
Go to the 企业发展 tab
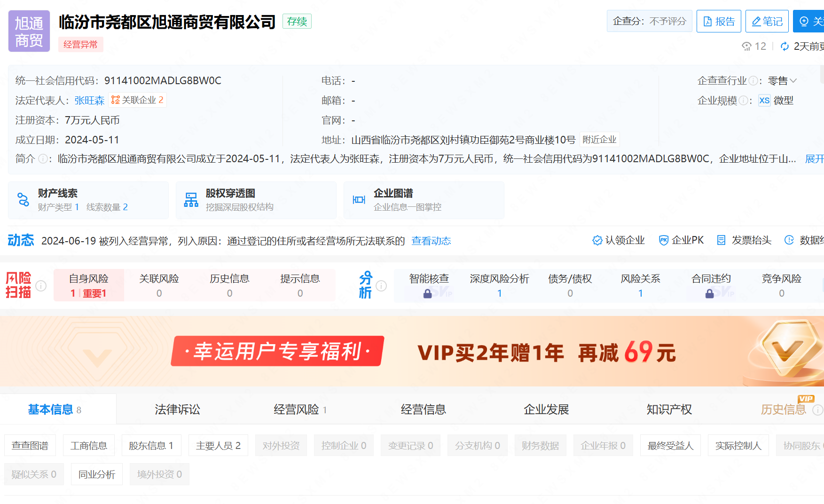coord(546,409)
